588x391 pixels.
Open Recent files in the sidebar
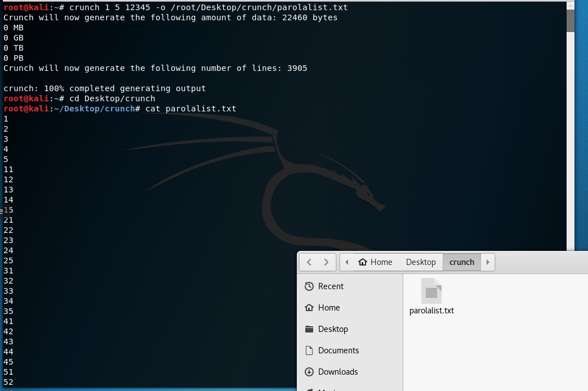(331, 286)
